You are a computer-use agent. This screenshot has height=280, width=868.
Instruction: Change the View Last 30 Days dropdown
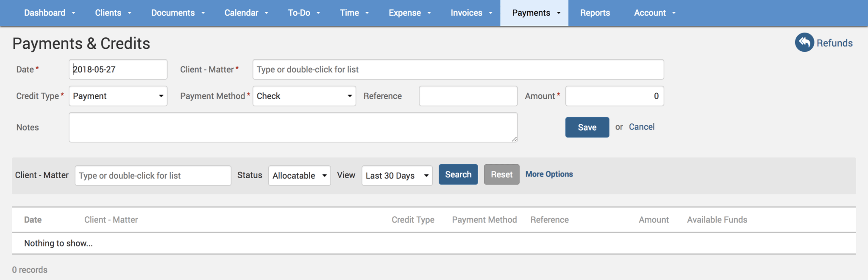tap(397, 176)
